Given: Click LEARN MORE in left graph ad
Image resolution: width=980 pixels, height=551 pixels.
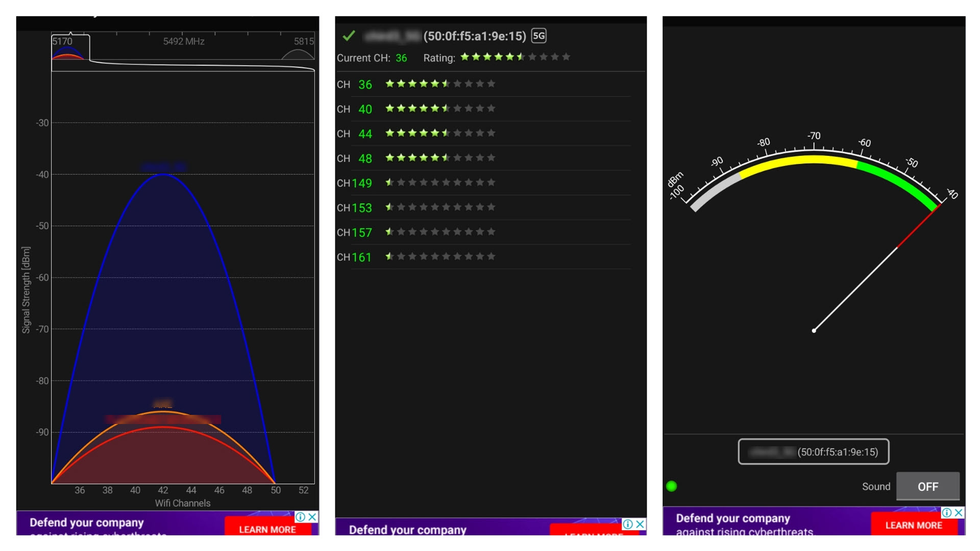Looking at the screenshot, I should tap(267, 528).
